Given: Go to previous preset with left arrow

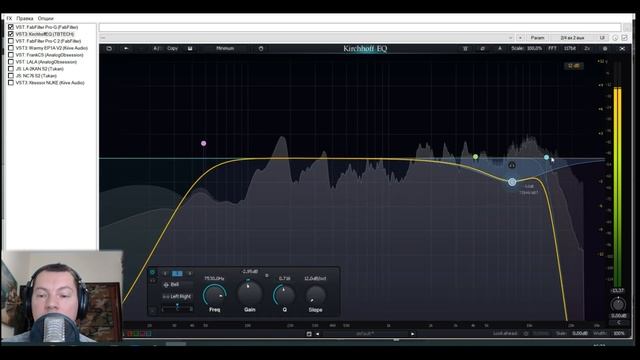Looking at the screenshot, I should [x=318, y=334].
